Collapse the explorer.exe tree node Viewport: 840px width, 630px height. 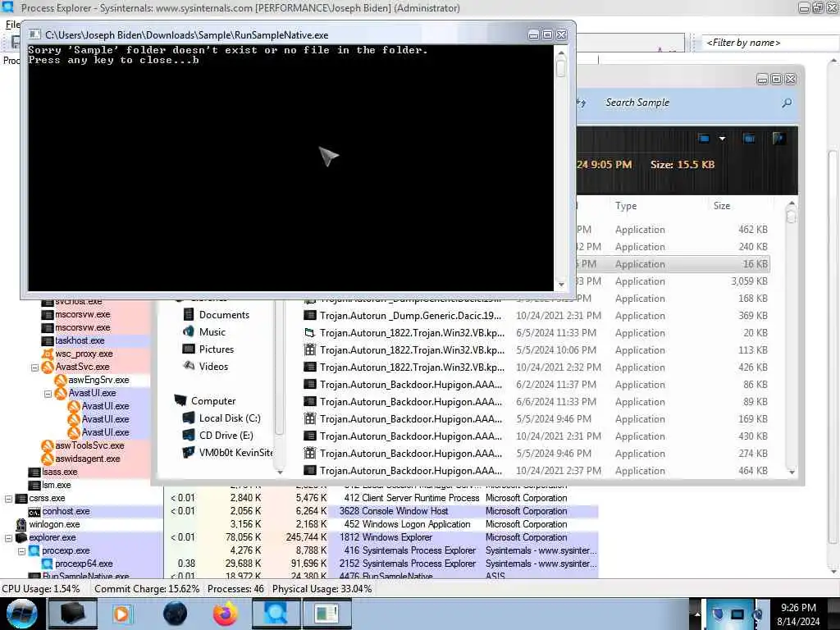click(x=8, y=538)
